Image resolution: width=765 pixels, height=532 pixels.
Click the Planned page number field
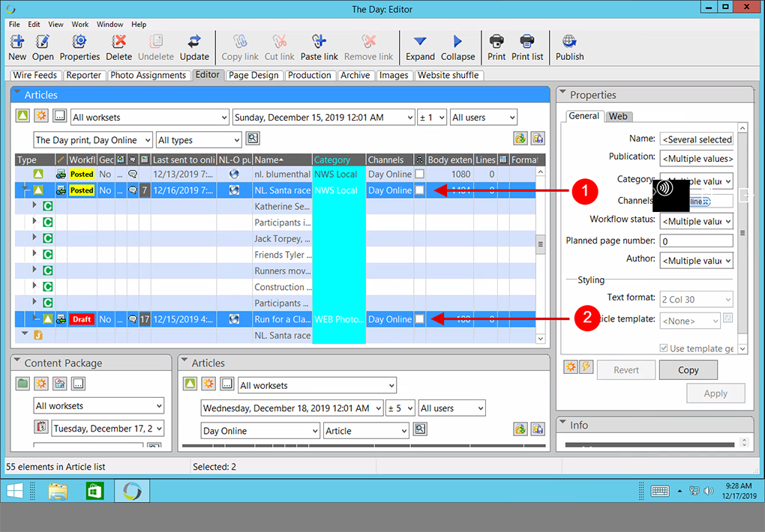click(696, 241)
